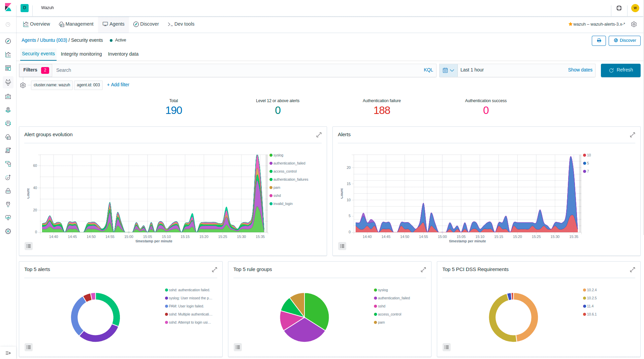
Task: Expand the Alert groups evolution chart
Action: coord(319,135)
